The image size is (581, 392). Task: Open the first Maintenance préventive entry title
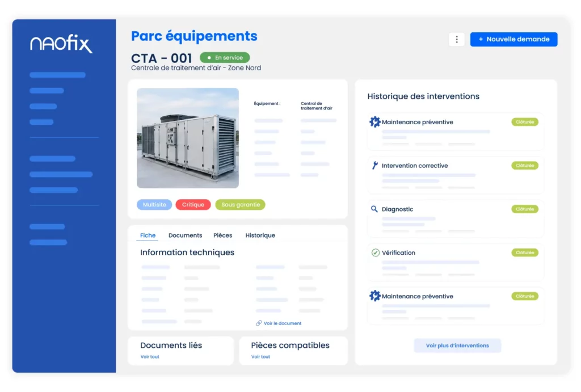(x=417, y=122)
